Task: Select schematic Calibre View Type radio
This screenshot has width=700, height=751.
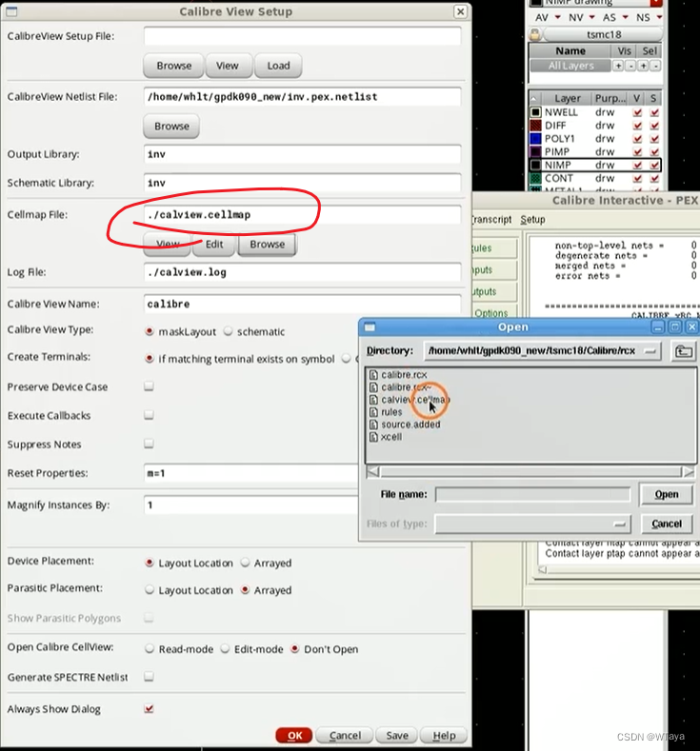Action: [228, 331]
